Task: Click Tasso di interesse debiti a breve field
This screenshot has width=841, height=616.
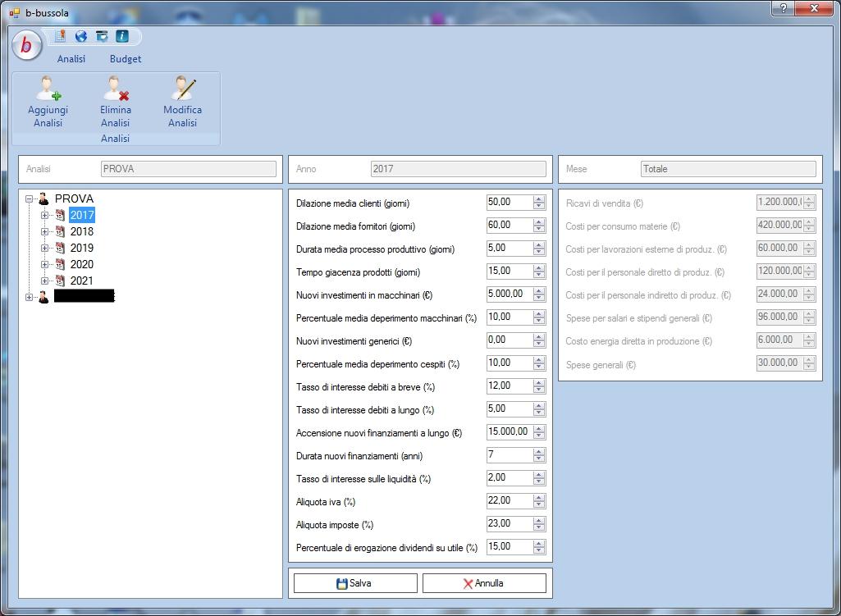Action: [x=510, y=386]
